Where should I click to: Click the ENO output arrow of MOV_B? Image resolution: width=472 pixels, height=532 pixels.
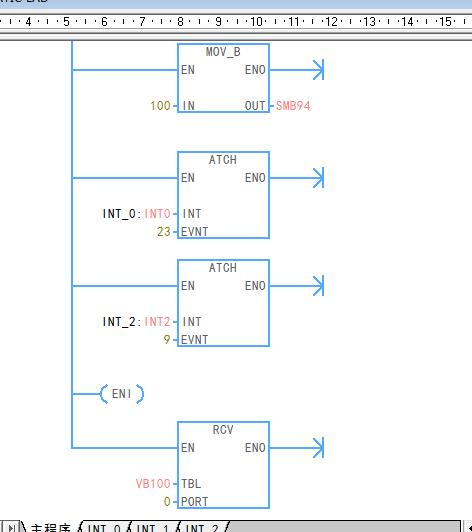point(318,70)
